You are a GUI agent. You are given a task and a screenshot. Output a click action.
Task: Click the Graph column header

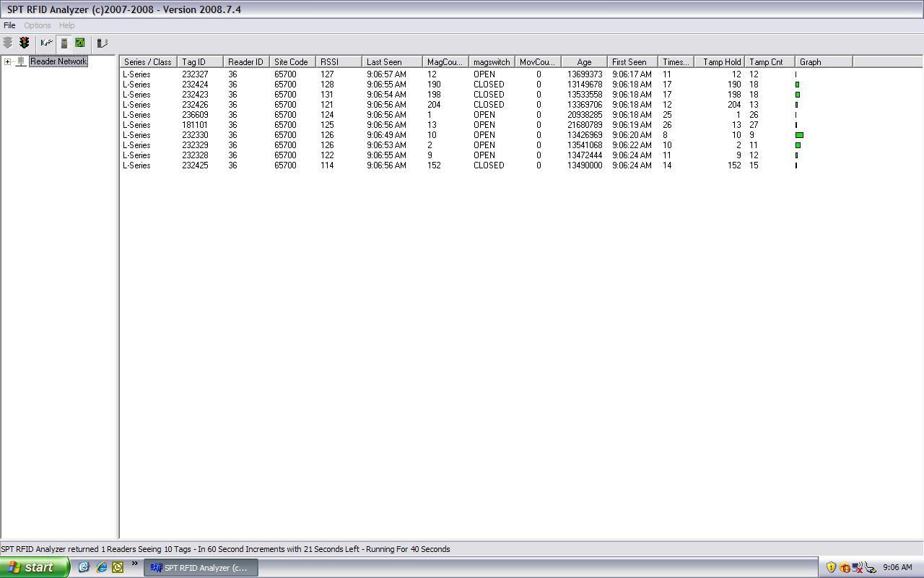pos(824,62)
